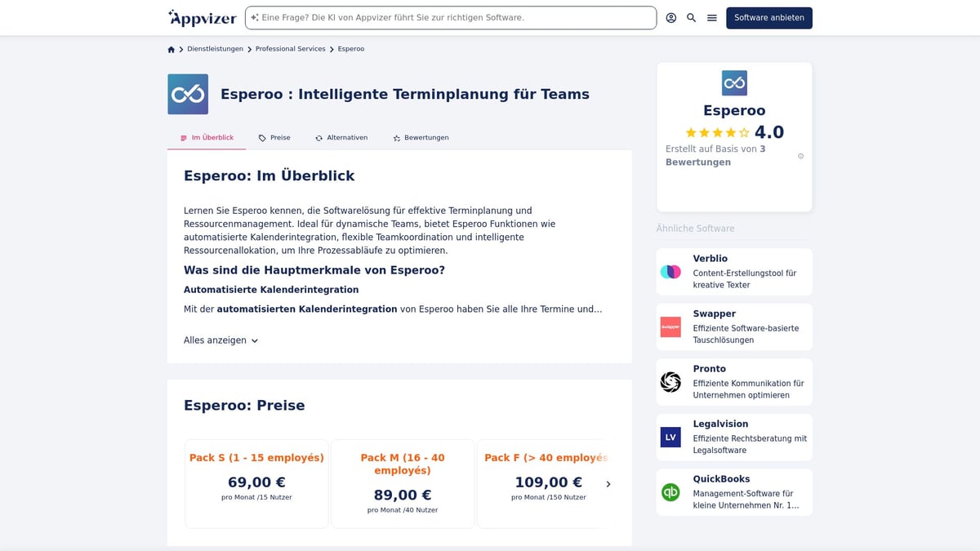This screenshot has width=980, height=551.
Task: Click the 3 Bewertungen rating text
Action: pyautogui.click(x=715, y=155)
